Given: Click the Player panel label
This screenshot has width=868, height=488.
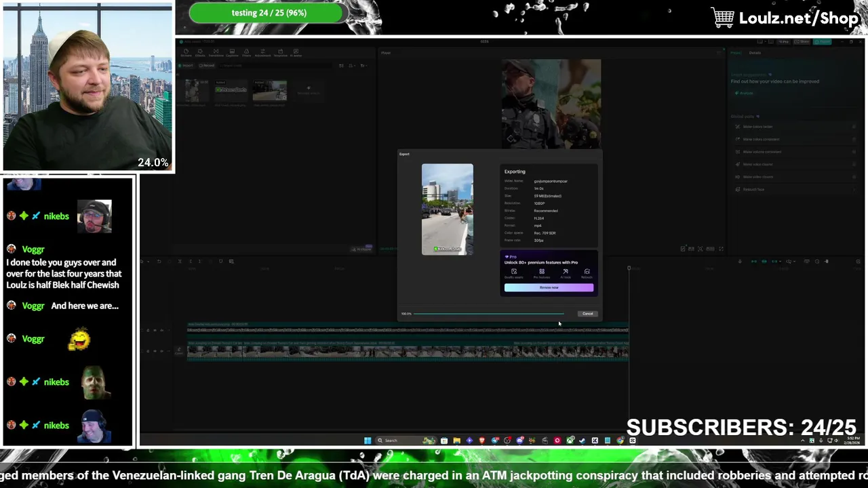Looking at the screenshot, I should (386, 53).
